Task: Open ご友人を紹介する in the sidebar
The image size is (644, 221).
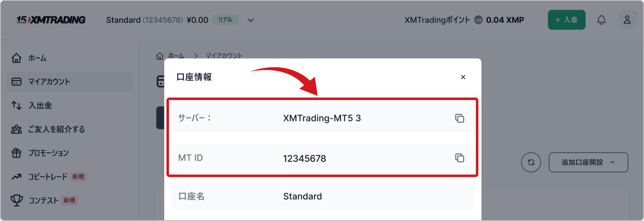Action: pos(56,129)
